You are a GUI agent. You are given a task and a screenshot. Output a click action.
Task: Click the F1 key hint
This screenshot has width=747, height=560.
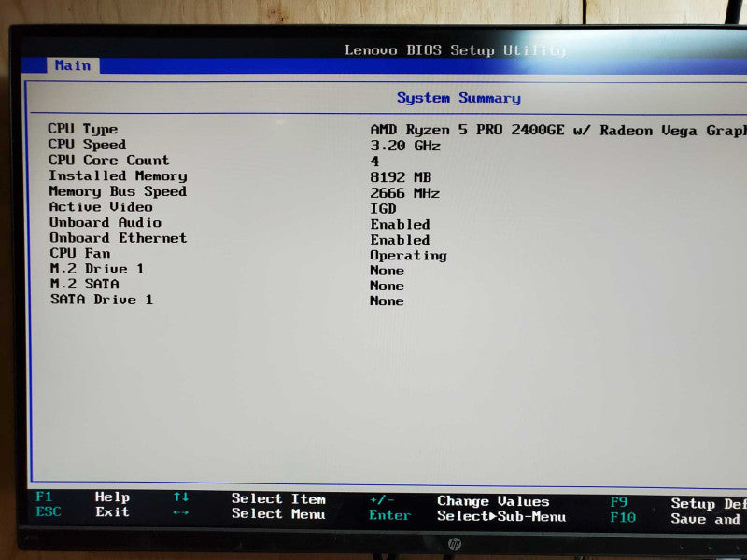click(44, 497)
